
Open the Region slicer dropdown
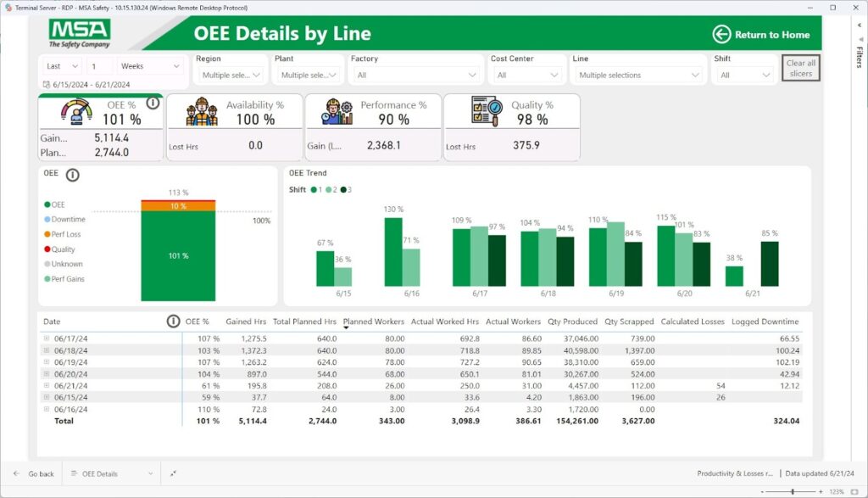point(231,76)
